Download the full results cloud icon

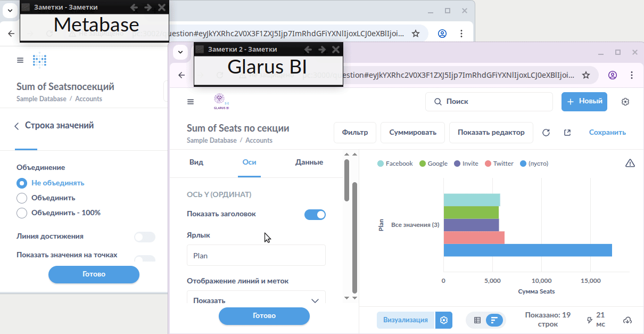tap(628, 320)
